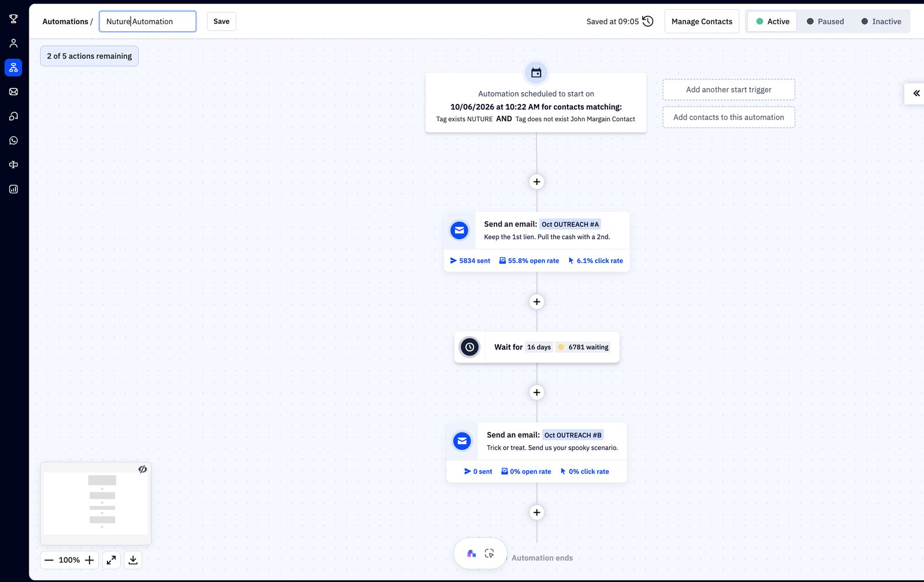Open the headset support icon in sidebar

13,116
